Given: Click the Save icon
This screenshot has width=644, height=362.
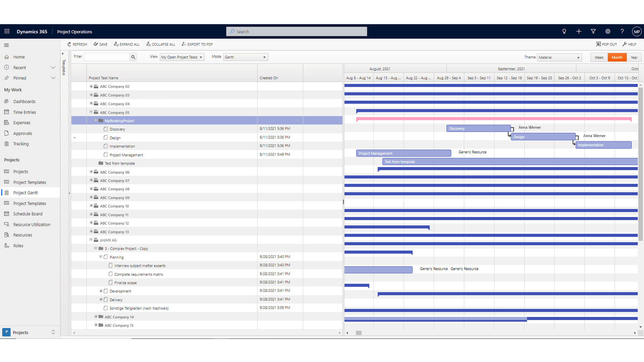Looking at the screenshot, I should [95, 44].
